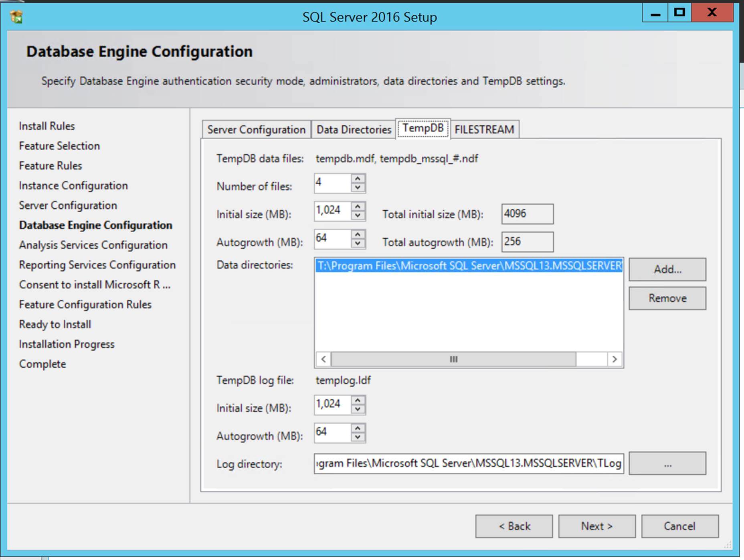744x560 pixels.
Task: Decrease the TempDB log Autogrowth value
Action: 357,437
